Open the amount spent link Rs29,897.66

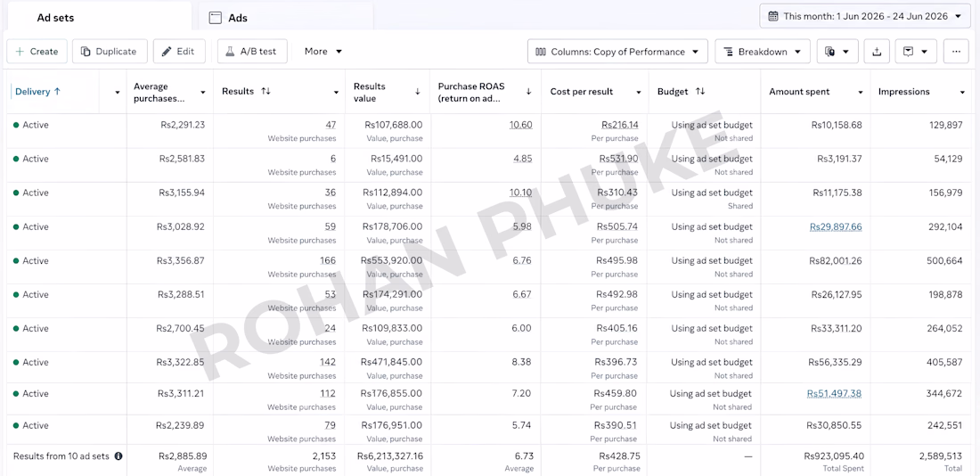point(836,227)
